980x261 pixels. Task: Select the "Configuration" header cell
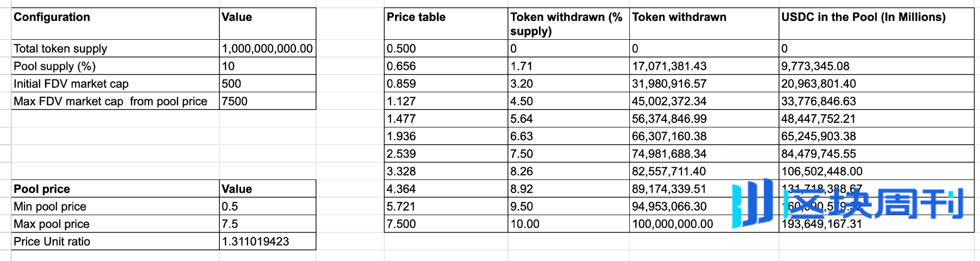point(115,23)
